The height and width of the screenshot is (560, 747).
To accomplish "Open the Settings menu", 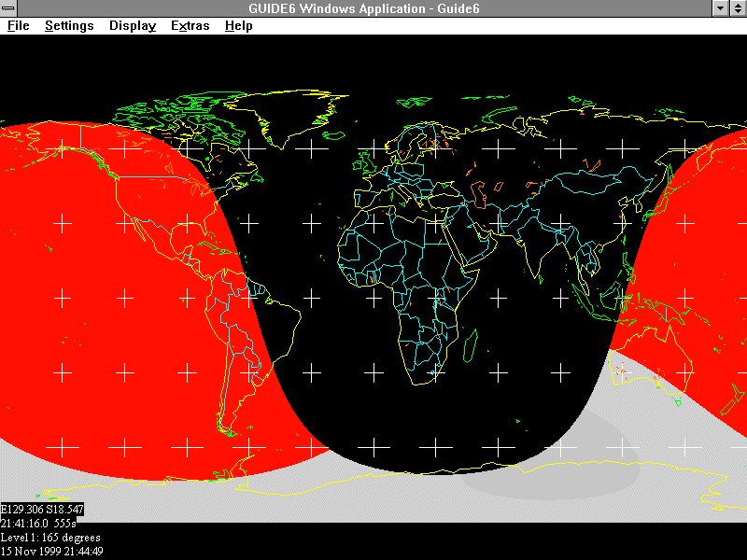I will tap(69, 25).
